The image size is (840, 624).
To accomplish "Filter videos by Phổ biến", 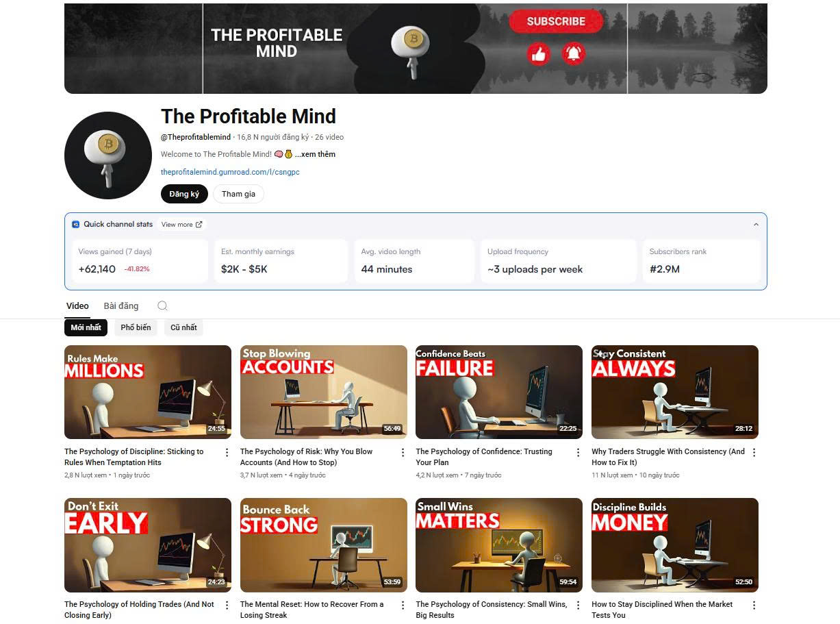I will pyautogui.click(x=136, y=327).
